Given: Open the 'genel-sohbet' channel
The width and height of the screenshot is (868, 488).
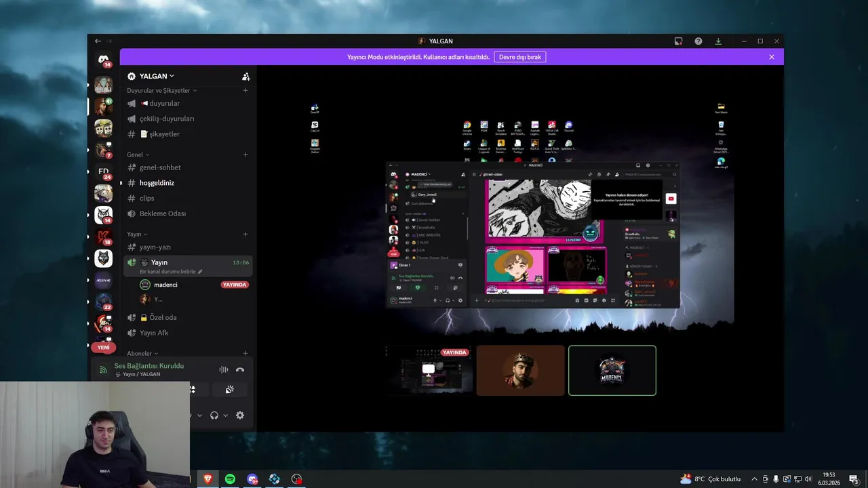Looking at the screenshot, I should [188, 167].
